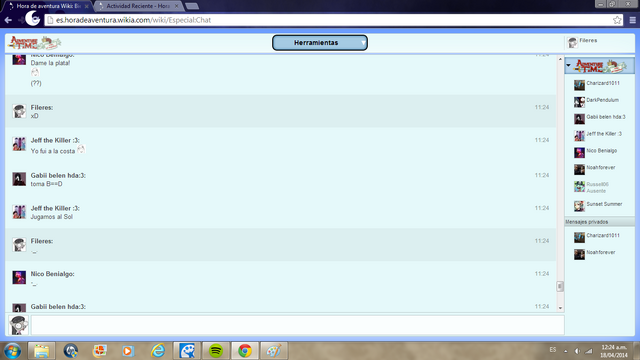
Task: Open the Herramientas dropdown
Action: 320,43
